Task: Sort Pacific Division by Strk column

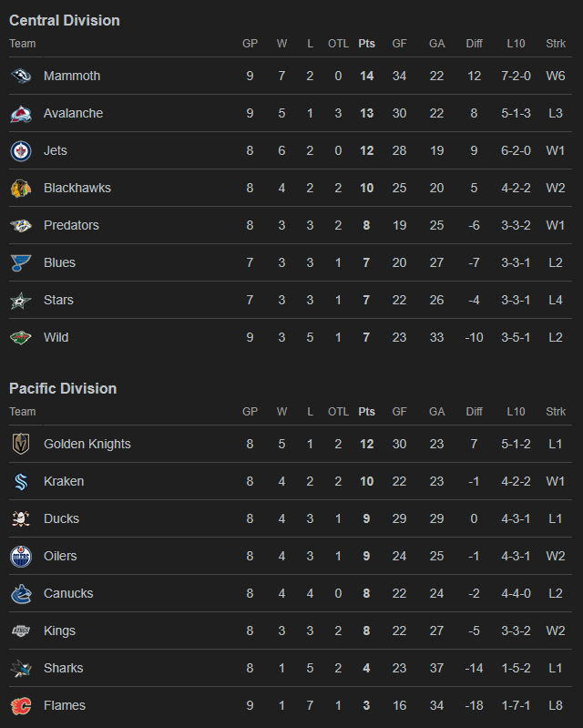Action: click(556, 411)
